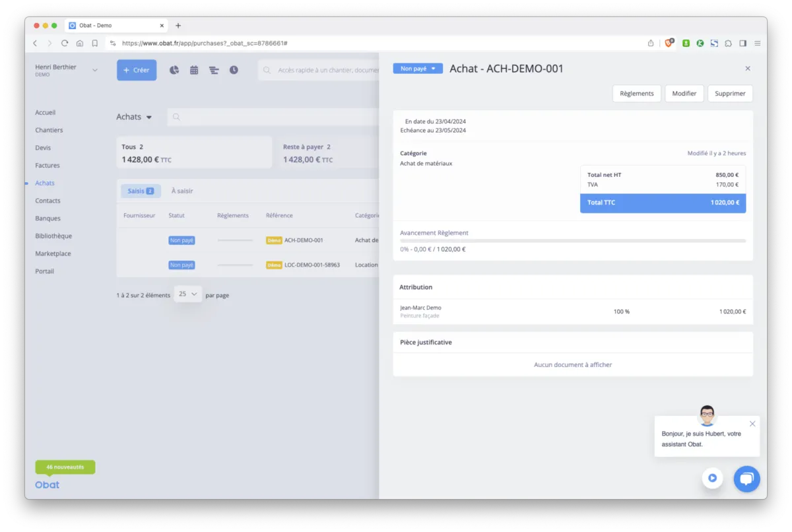Dismiss the Hubert assistant message
The image size is (792, 532).
[x=752, y=424]
